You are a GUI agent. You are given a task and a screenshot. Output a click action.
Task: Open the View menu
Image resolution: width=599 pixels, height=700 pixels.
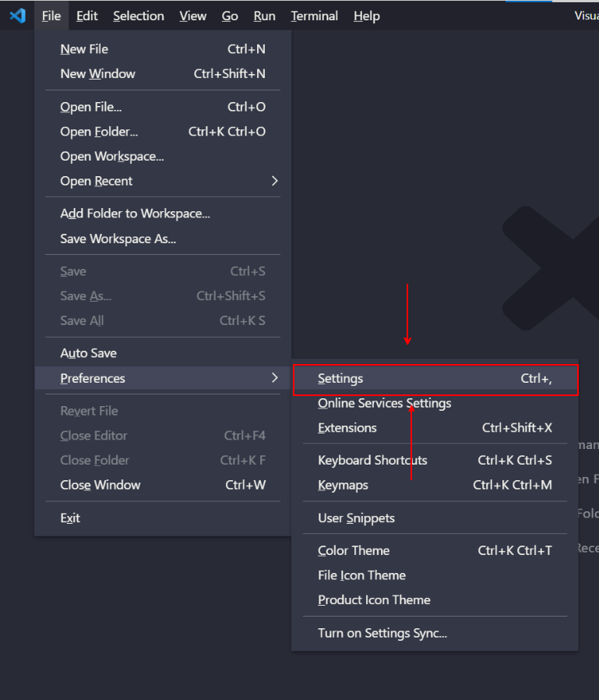[x=192, y=15]
